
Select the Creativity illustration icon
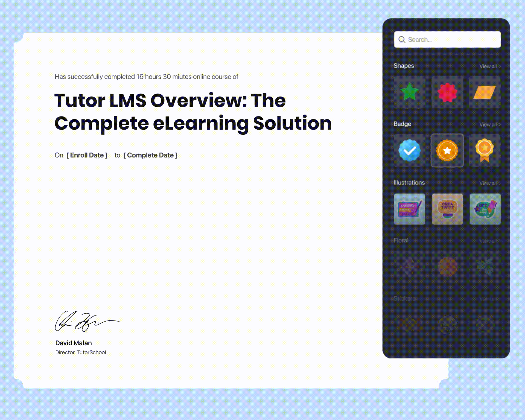pyautogui.click(x=447, y=209)
